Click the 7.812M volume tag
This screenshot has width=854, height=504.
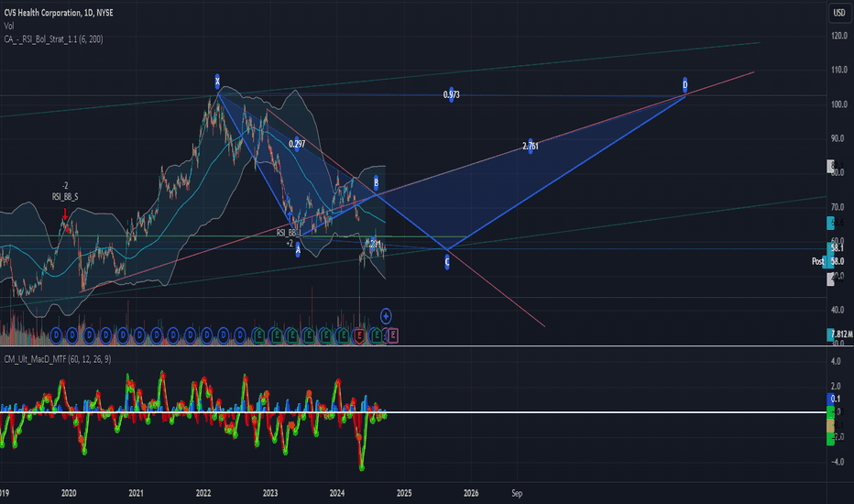click(x=840, y=334)
